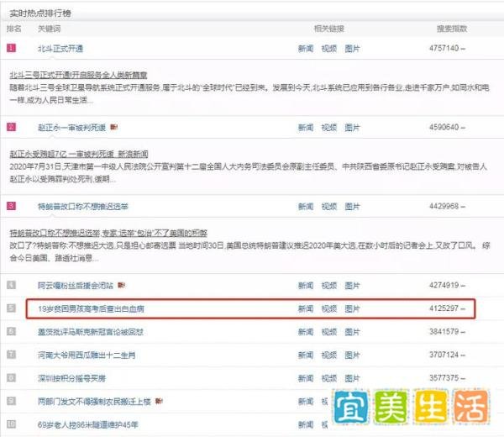504x437 pixels.
Task: Click the 关键词 column header
Action: tap(50, 29)
